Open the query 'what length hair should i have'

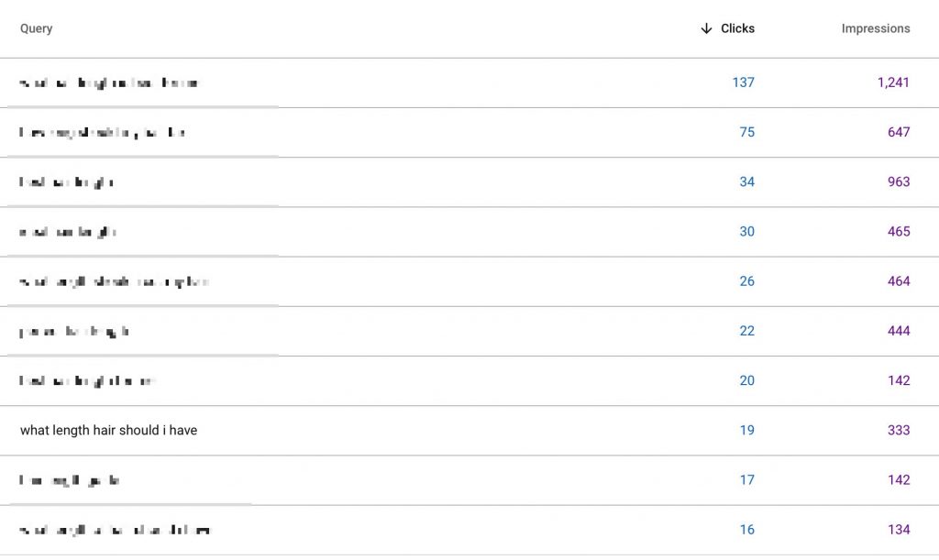(x=108, y=430)
